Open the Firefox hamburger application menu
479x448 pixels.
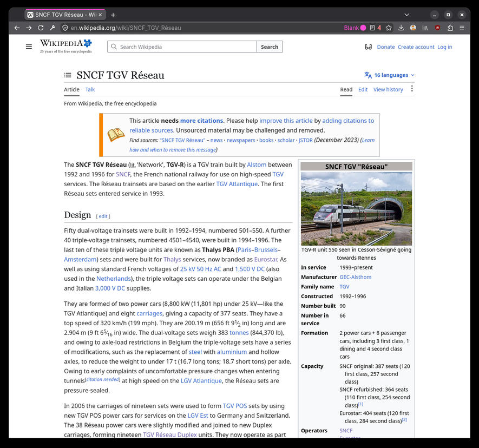pos(462,28)
